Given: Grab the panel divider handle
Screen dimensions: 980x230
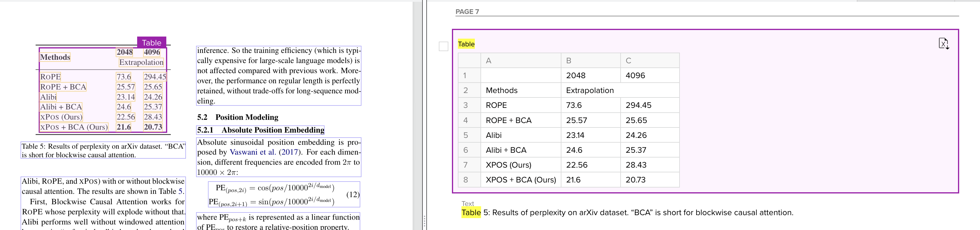Looking at the screenshot, I should point(424,220).
